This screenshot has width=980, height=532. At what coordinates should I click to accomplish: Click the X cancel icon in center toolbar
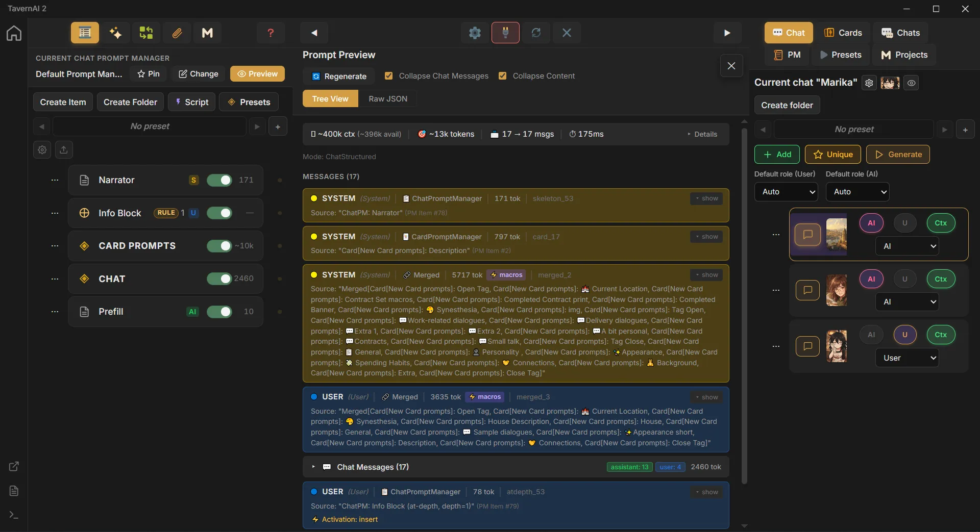(x=567, y=33)
